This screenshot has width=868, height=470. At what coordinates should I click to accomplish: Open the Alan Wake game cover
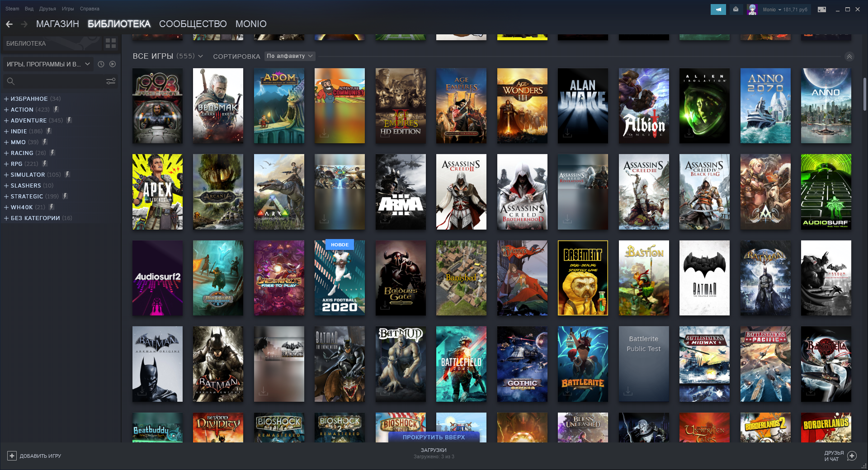583,106
